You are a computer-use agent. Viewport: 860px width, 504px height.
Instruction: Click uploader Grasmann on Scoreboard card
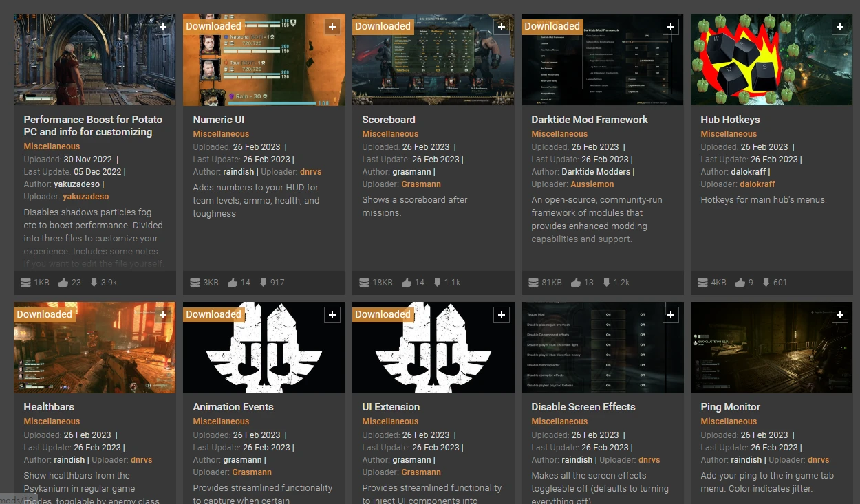coord(422,184)
